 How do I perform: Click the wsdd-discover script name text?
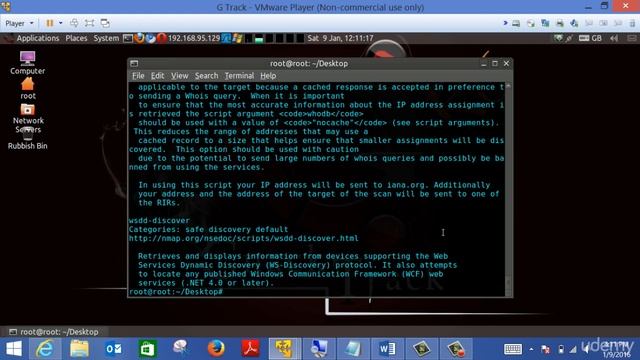159,220
